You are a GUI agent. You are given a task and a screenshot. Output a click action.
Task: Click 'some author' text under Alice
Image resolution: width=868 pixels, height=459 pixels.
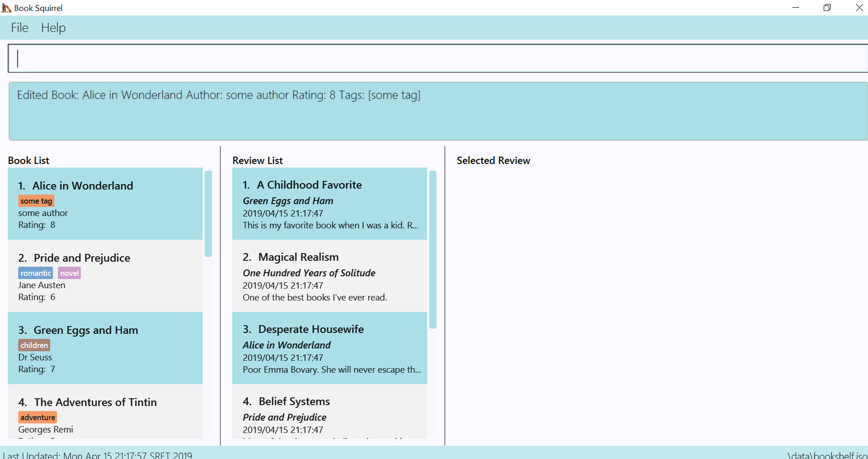pos(43,213)
